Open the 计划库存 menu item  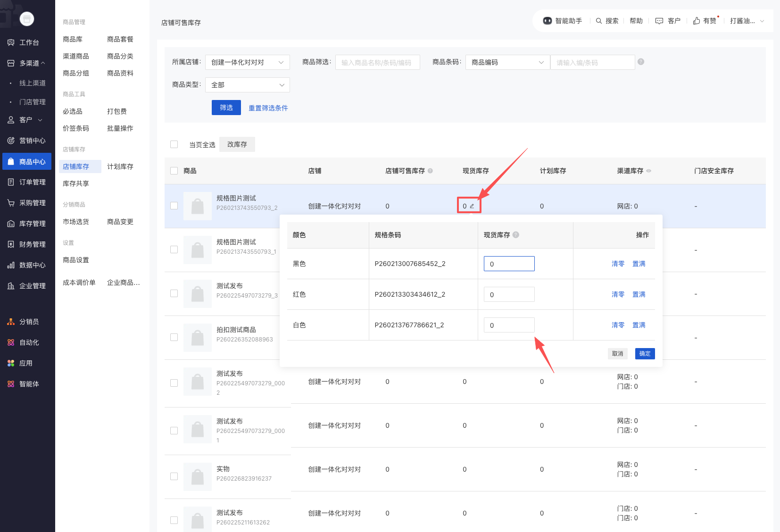click(120, 166)
